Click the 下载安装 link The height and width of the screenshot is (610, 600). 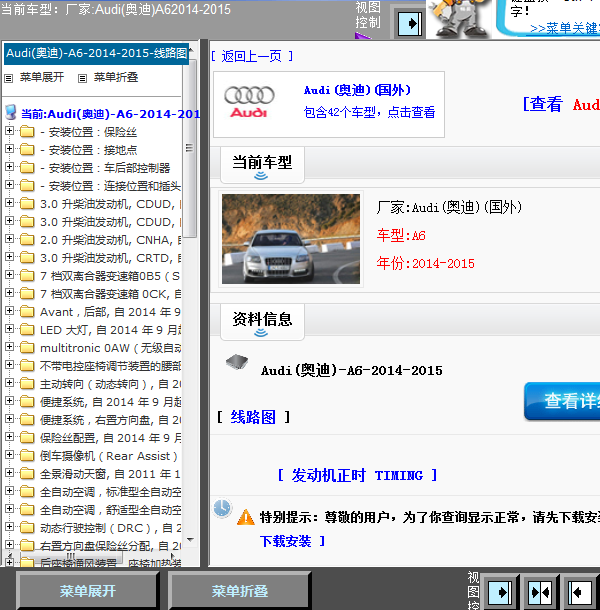[286, 541]
